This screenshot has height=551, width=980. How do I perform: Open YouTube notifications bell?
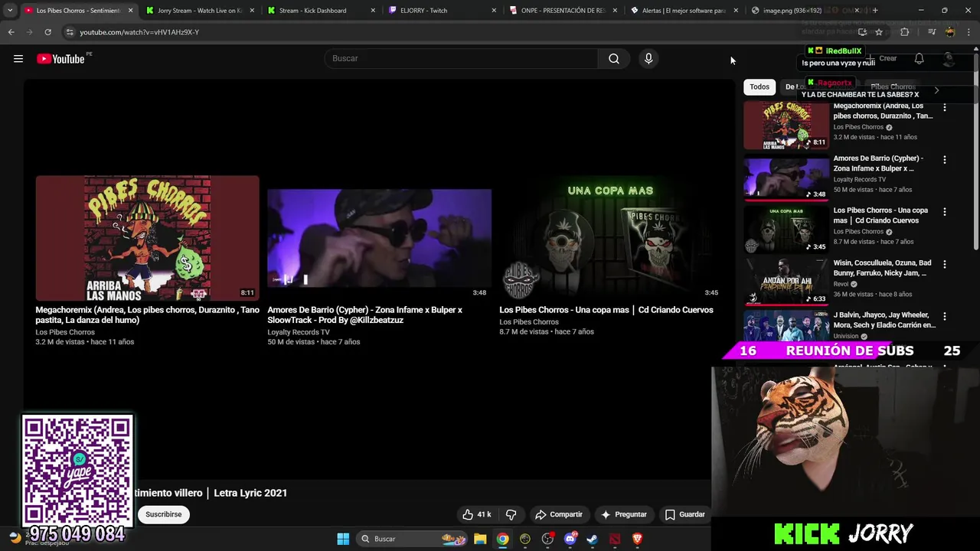919,59
